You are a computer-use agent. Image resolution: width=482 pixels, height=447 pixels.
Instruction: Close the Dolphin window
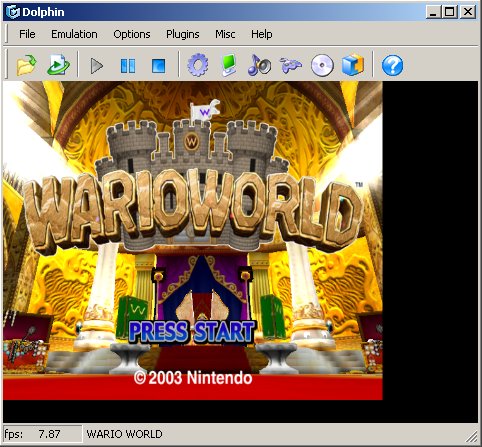[468, 12]
